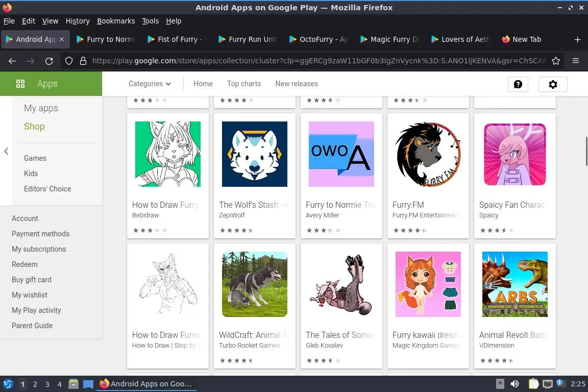Viewport: 588px width, 392px height.
Task: Open My wishlist link
Action: [29, 295]
